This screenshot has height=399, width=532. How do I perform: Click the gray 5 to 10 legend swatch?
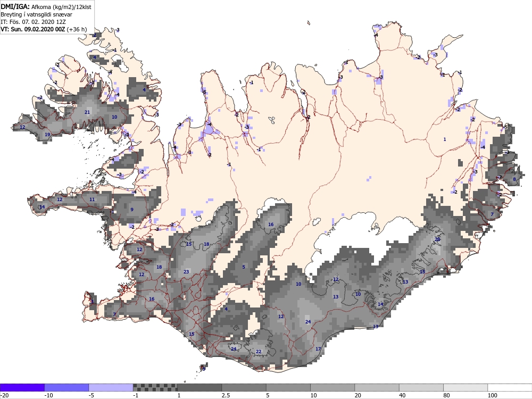pyautogui.click(x=288, y=387)
